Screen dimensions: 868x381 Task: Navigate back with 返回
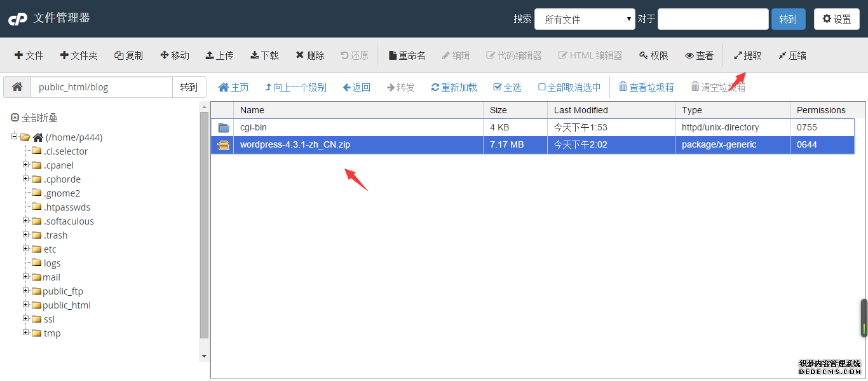[x=356, y=87]
